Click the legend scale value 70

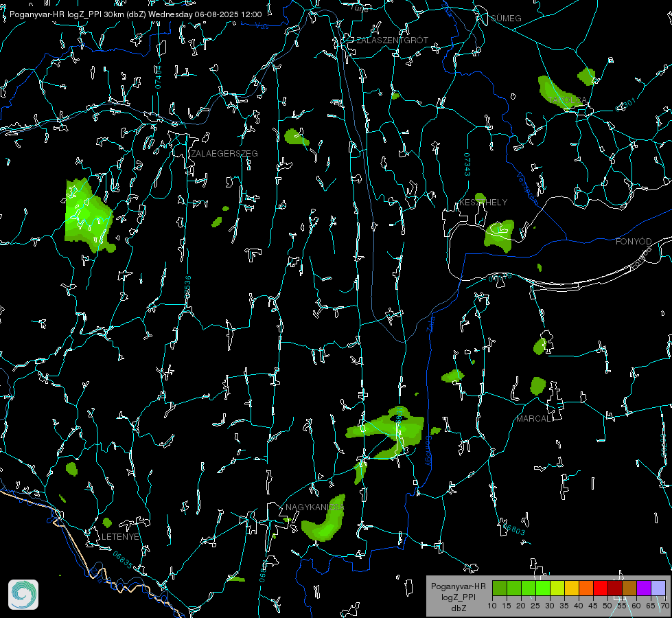[x=665, y=606]
